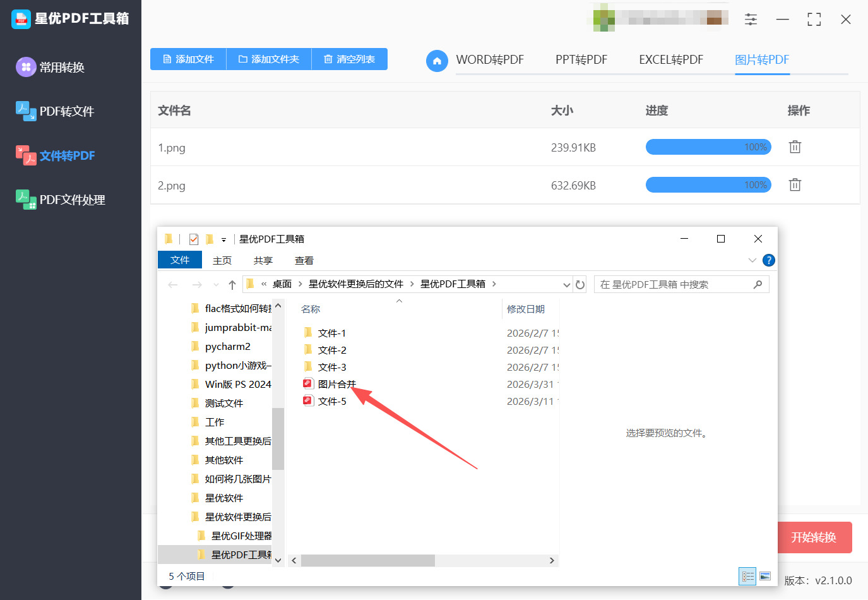Screen dimensions: 868x600
Task: Click the chevron after 桌面 in address bar
Action: [x=300, y=284]
